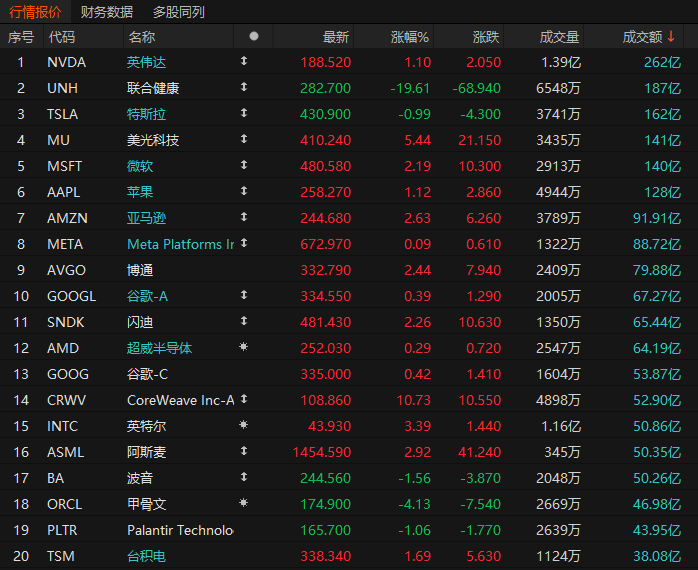Click the turnover value 38.08亿
Viewport: 698px width, 570px height.
click(657, 556)
